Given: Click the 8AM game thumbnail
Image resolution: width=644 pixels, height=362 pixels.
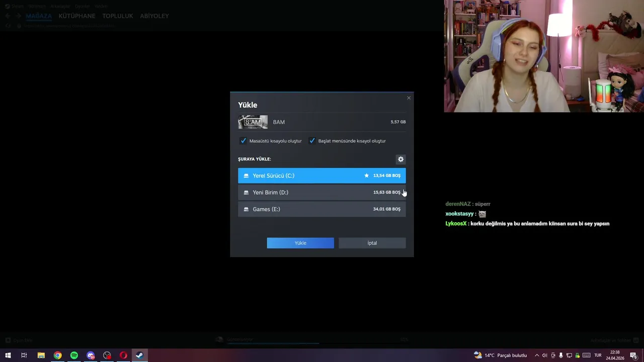Looking at the screenshot, I should [253, 122].
